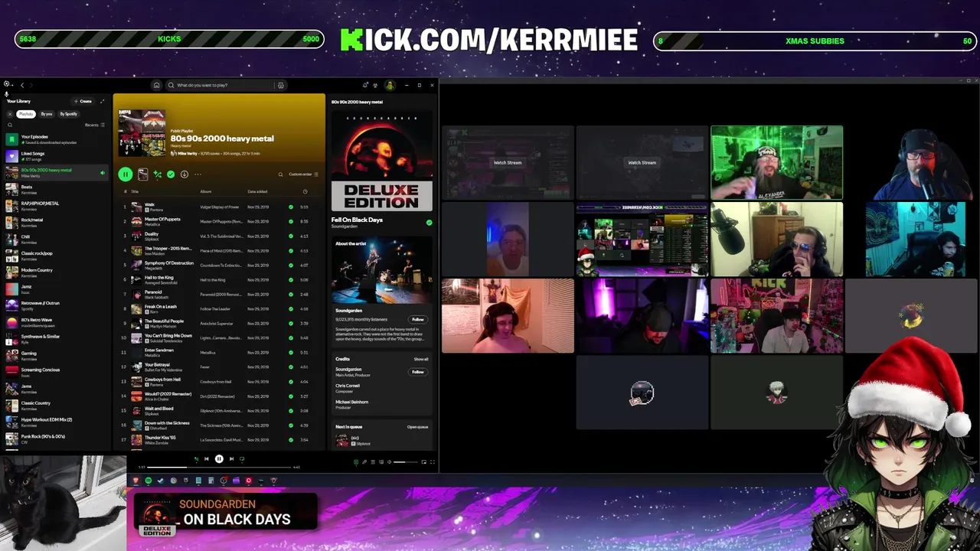Open the Lyrics microphone icon in player bar
This screenshot has width=980, height=551.
click(x=364, y=461)
